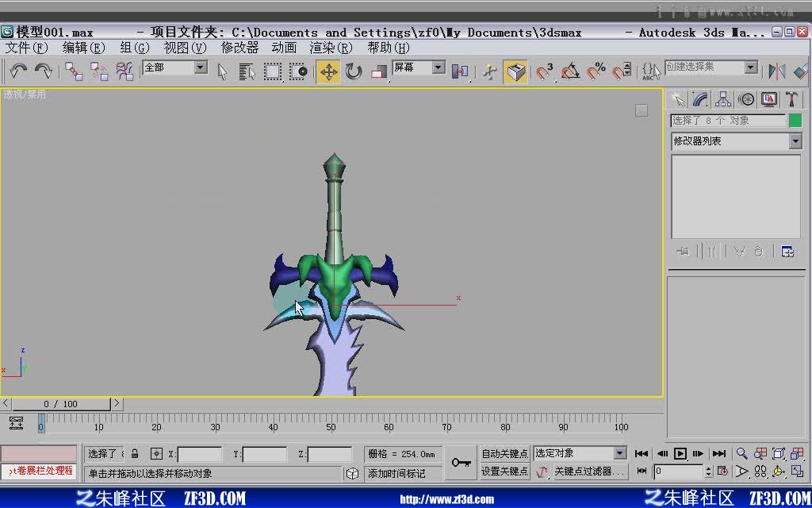This screenshot has height=508, width=812.
Task: Pick the Rectangular Selection Region tool
Action: point(273,71)
